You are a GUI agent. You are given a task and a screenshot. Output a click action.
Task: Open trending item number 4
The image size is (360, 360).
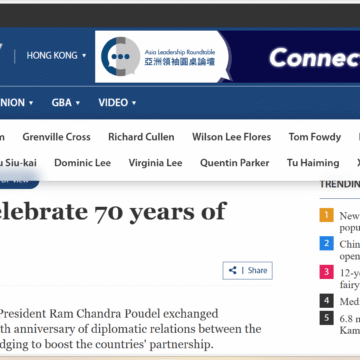327,301
